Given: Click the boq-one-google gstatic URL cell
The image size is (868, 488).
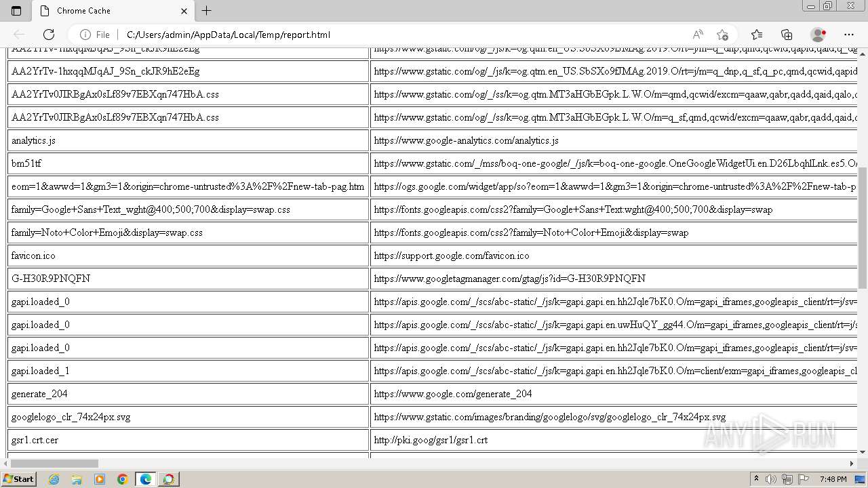Looking at the screenshot, I should [614, 163].
